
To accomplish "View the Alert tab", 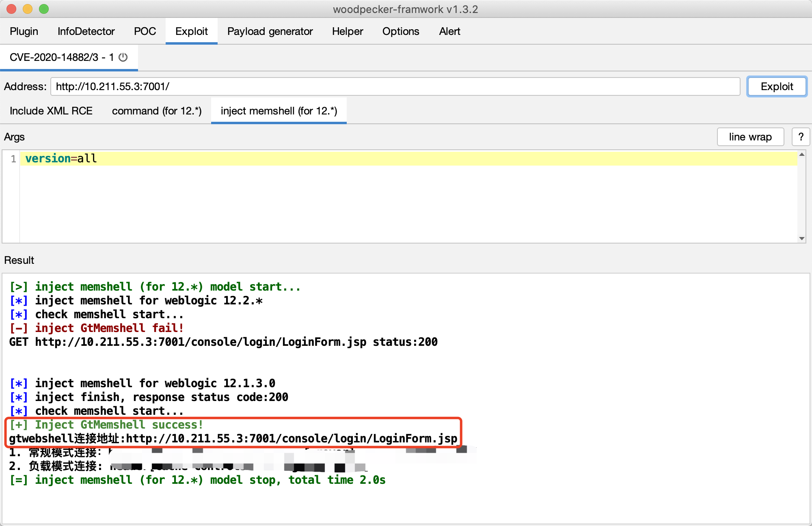I will [x=449, y=31].
